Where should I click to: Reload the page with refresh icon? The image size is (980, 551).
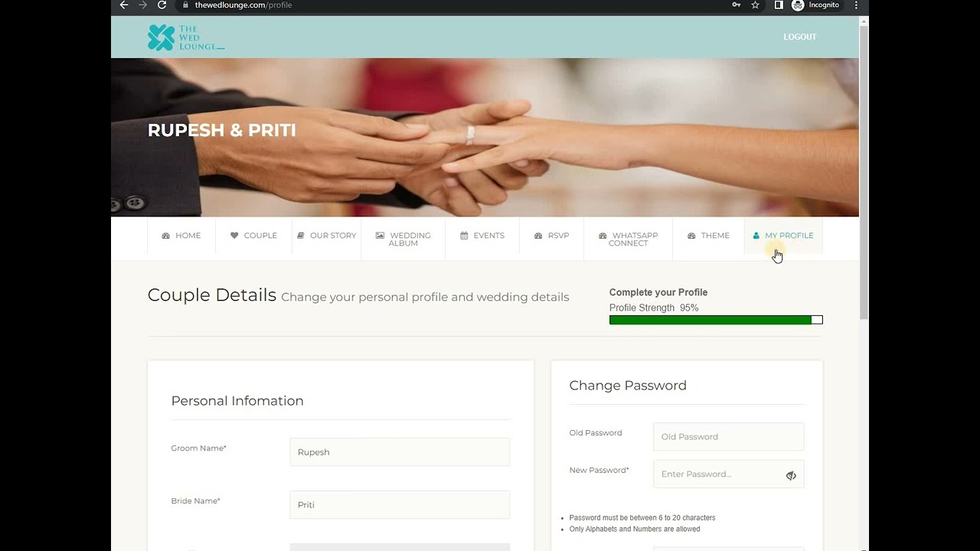pyautogui.click(x=162, y=5)
